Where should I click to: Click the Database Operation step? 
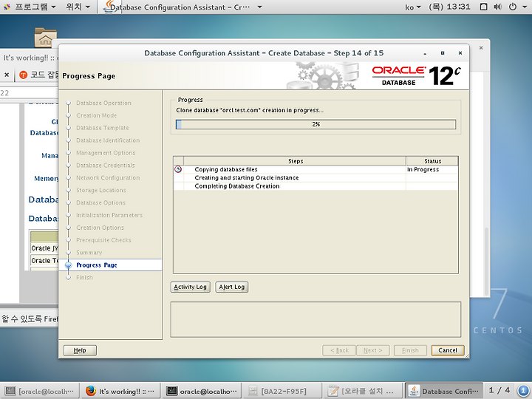coord(103,103)
